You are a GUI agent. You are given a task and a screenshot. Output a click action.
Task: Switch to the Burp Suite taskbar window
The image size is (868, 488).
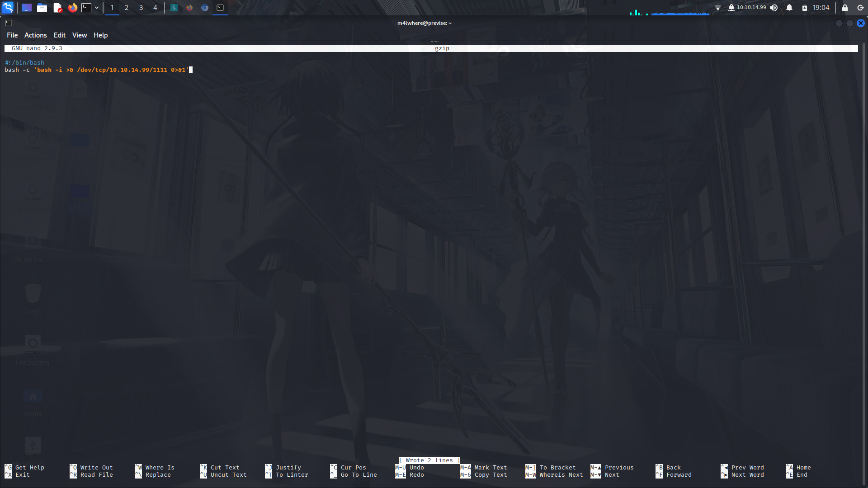click(x=174, y=8)
